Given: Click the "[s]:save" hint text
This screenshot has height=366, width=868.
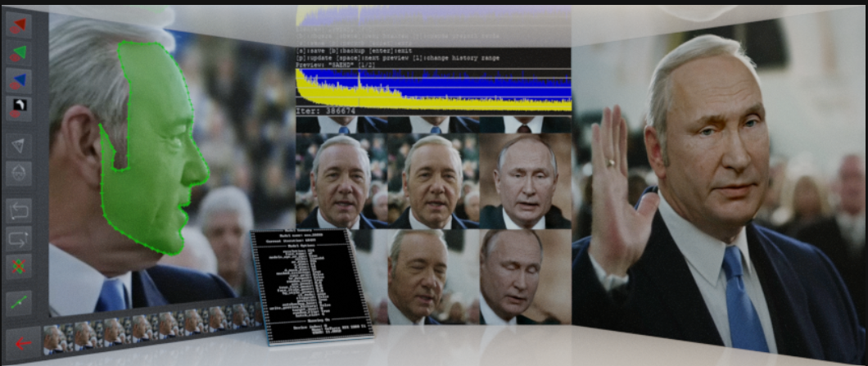Looking at the screenshot, I should click(310, 51).
